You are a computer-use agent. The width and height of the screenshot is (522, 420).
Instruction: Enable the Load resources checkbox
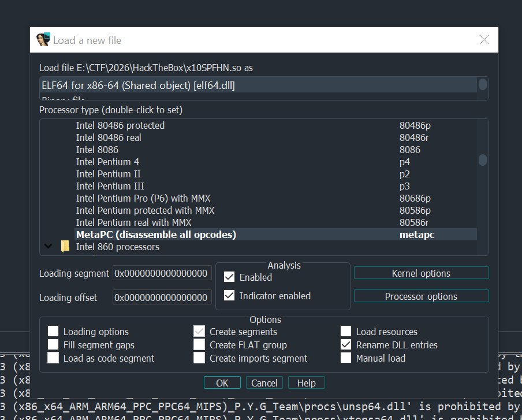(x=345, y=332)
